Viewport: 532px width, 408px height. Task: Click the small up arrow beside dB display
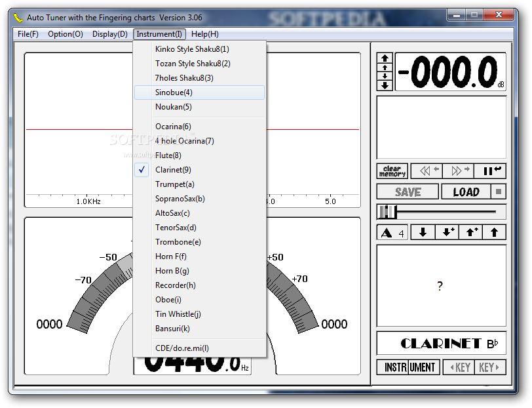coord(385,68)
